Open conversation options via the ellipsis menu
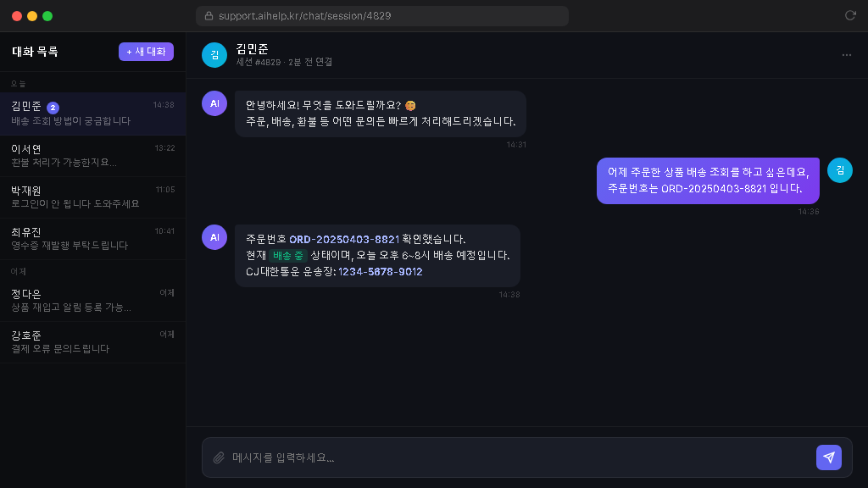The width and height of the screenshot is (868, 488). (846, 54)
